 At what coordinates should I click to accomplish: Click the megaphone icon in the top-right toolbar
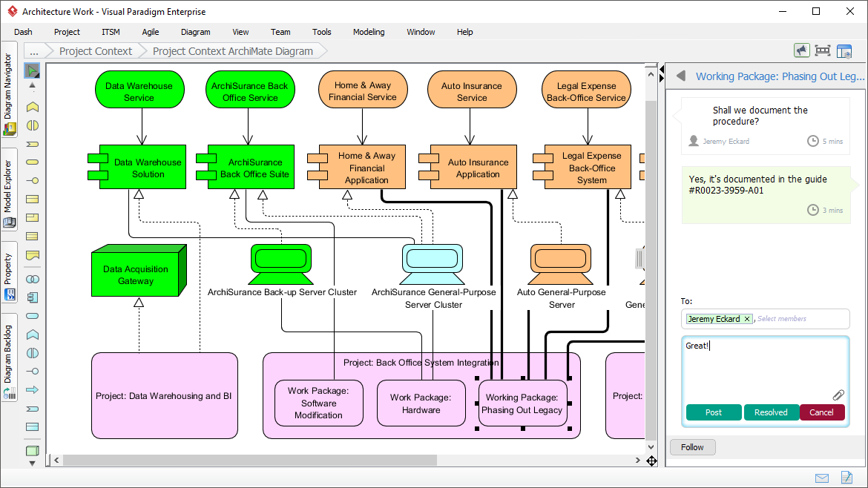(x=801, y=50)
